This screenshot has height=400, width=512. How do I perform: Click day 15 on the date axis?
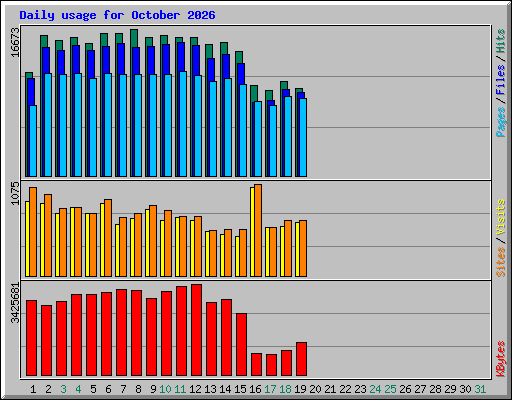pyautogui.click(x=240, y=389)
